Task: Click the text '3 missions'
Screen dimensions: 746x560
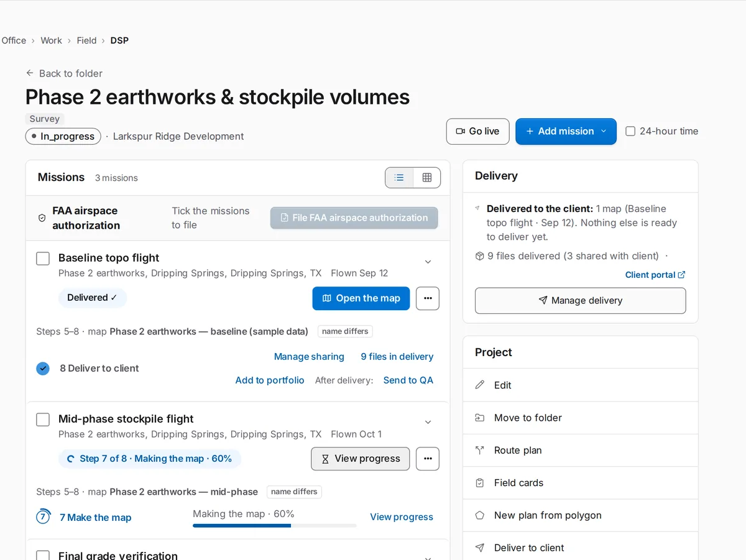Action: (116, 178)
